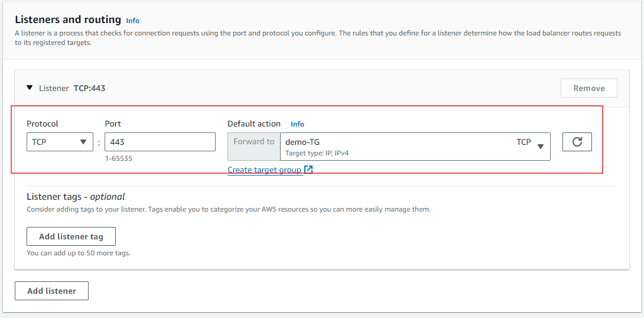Collapse the Listener TCP:443 section triangle
The width and height of the screenshot is (644, 318).
pos(30,87)
